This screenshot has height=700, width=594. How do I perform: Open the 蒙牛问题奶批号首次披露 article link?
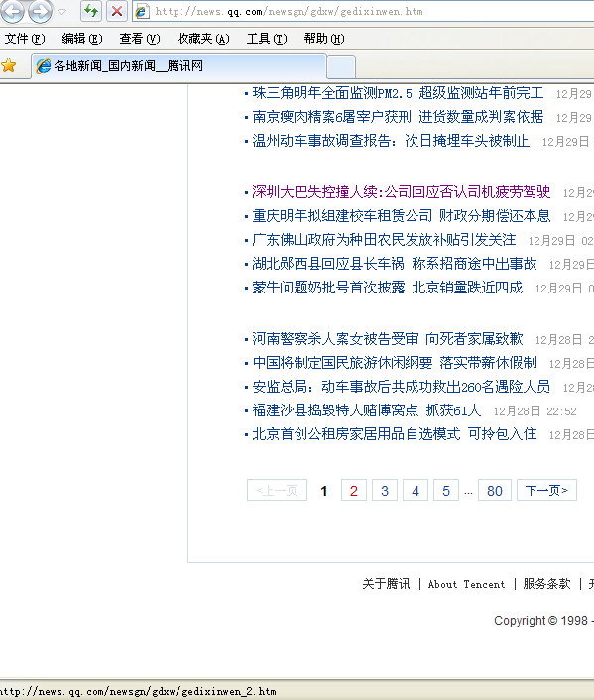tap(387, 288)
